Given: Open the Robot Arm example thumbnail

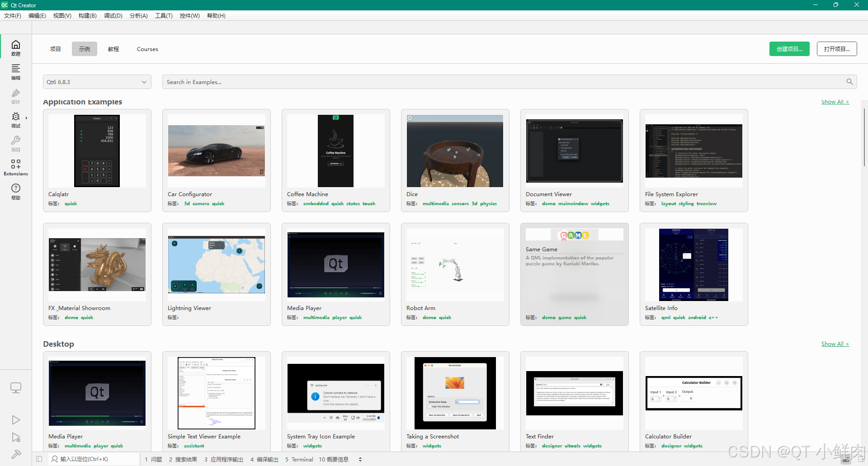Looking at the screenshot, I should click(x=455, y=265).
